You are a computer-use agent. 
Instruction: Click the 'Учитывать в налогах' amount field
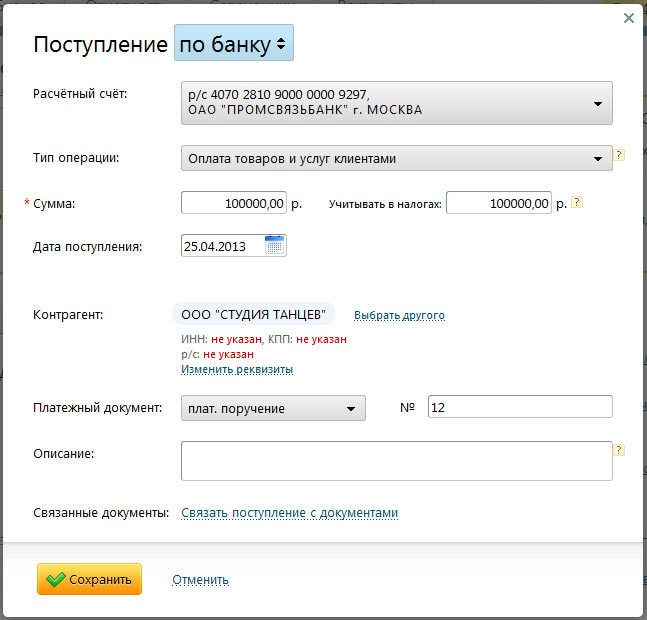499,203
